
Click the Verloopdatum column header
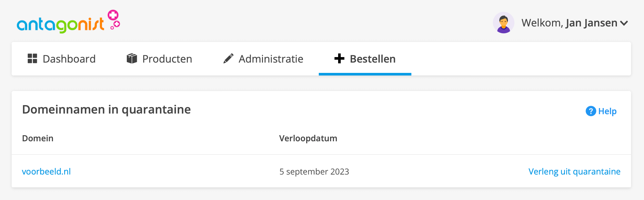tap(308, 138)
